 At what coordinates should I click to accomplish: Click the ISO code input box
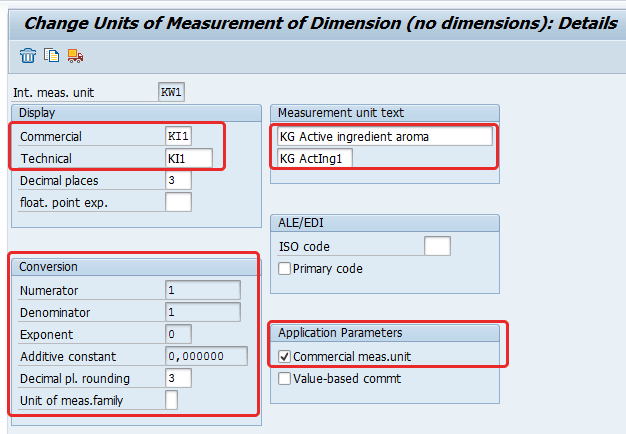(437, 246)
